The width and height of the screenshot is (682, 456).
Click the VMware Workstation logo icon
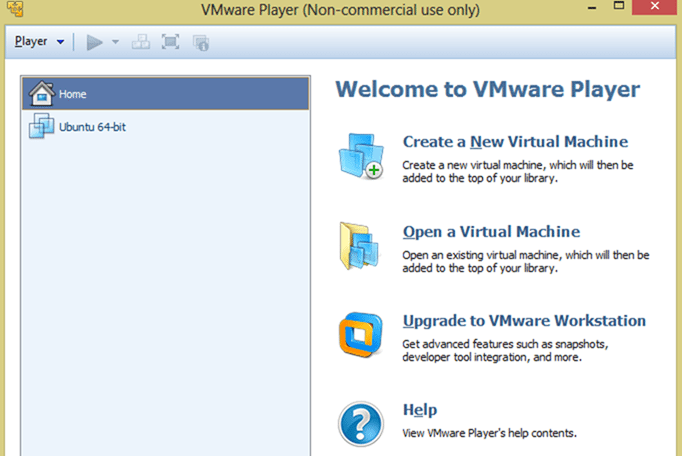(361, 335)
